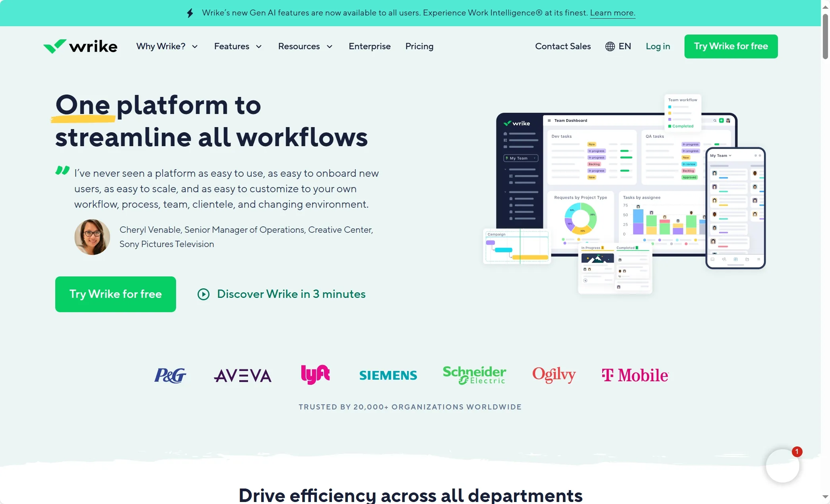This screenshot has height=504, width=830.
Task: Click the play button Discover Wrike icon
Action: click(202, 294)
